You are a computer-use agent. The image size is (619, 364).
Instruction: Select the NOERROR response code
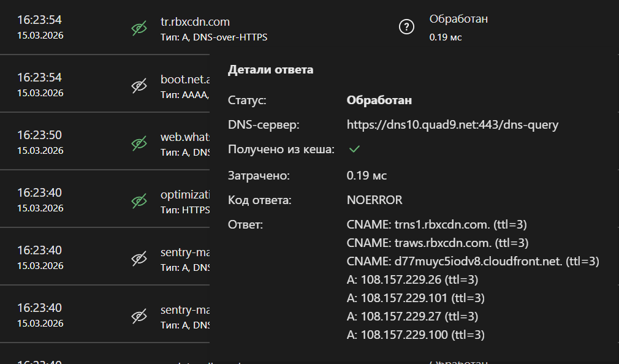(374, 200)
